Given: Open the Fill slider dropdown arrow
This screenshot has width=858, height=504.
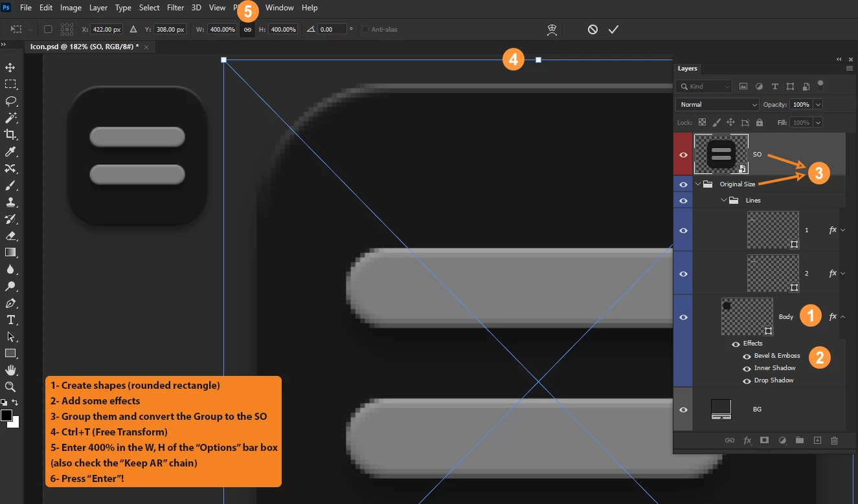Looking at the screenshot, I should click(x=818, y=122).
